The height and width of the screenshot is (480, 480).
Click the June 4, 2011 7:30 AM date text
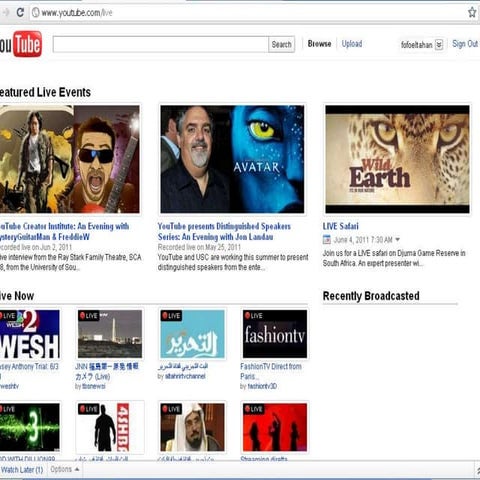click(x=363, y=240)
